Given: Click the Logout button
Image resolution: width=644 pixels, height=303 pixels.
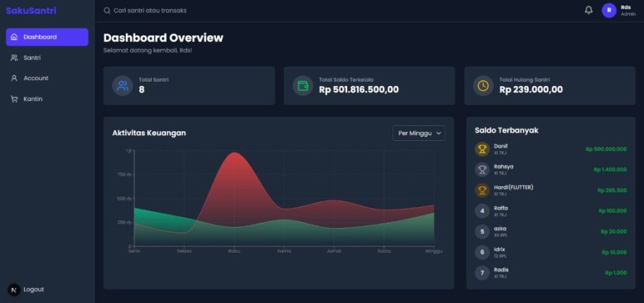Looking at the screenshot, I should pyautogui.click(x=33, y=289).
